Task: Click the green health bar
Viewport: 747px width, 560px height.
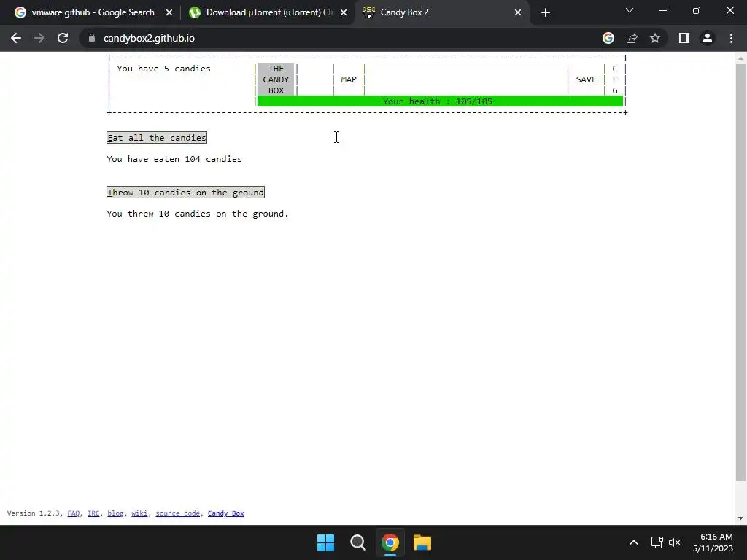Action: click(x=440, y=101)
